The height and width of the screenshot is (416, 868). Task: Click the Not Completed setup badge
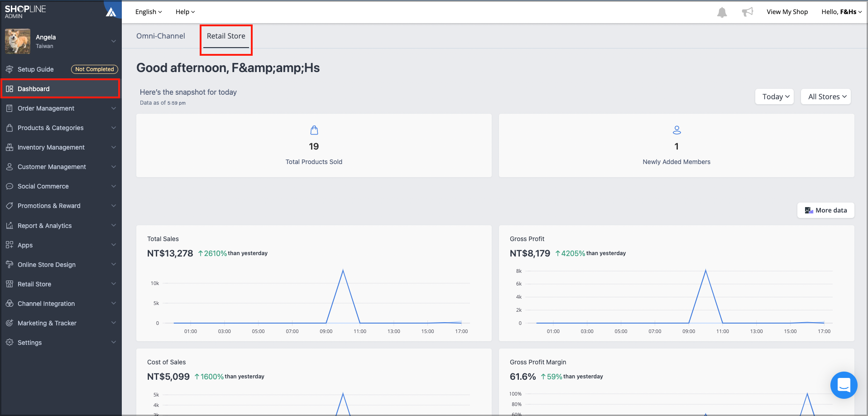coord(94,69)
